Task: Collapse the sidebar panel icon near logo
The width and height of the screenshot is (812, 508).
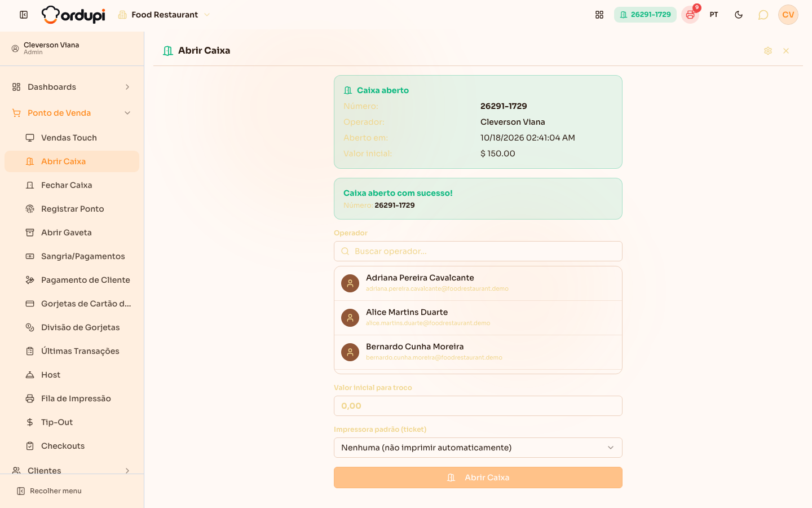Action: point(24,15)
